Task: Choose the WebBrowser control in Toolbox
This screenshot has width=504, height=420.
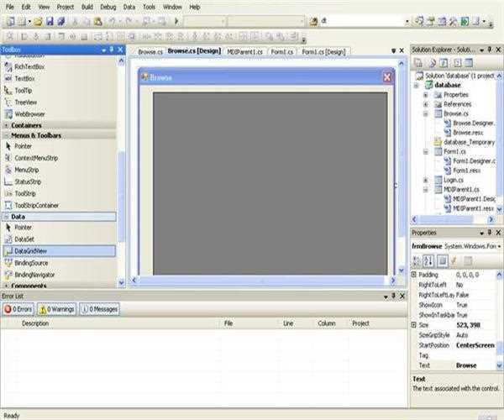Action: pyautogui.click(x=29, y=114)
